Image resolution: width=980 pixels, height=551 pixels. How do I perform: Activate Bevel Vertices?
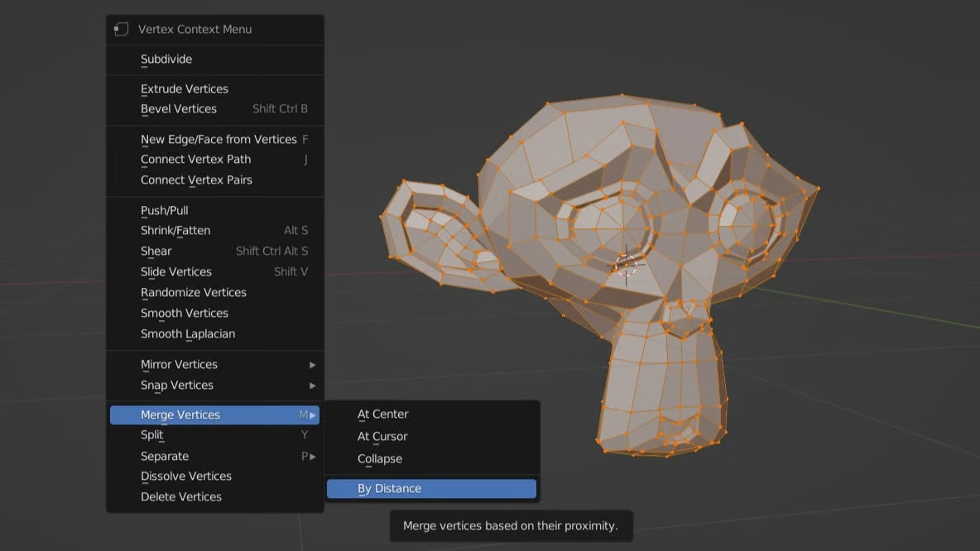click(x=179, y=108)
